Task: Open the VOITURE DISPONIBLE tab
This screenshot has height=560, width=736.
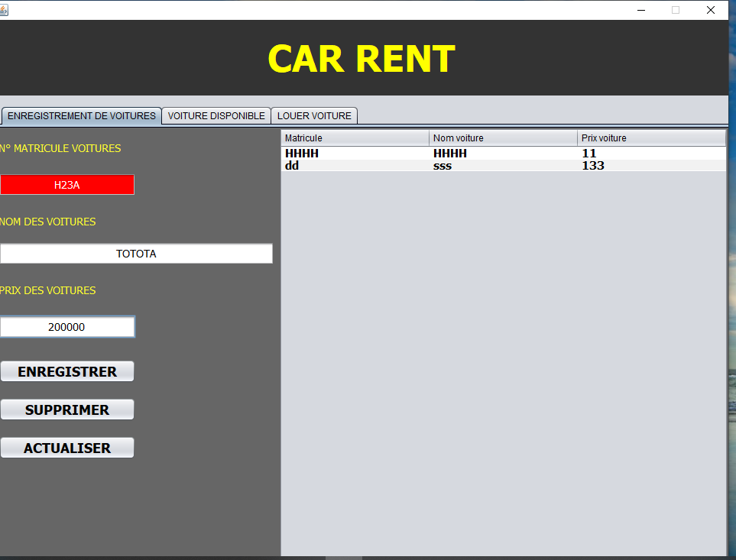Action: (216, 116)
